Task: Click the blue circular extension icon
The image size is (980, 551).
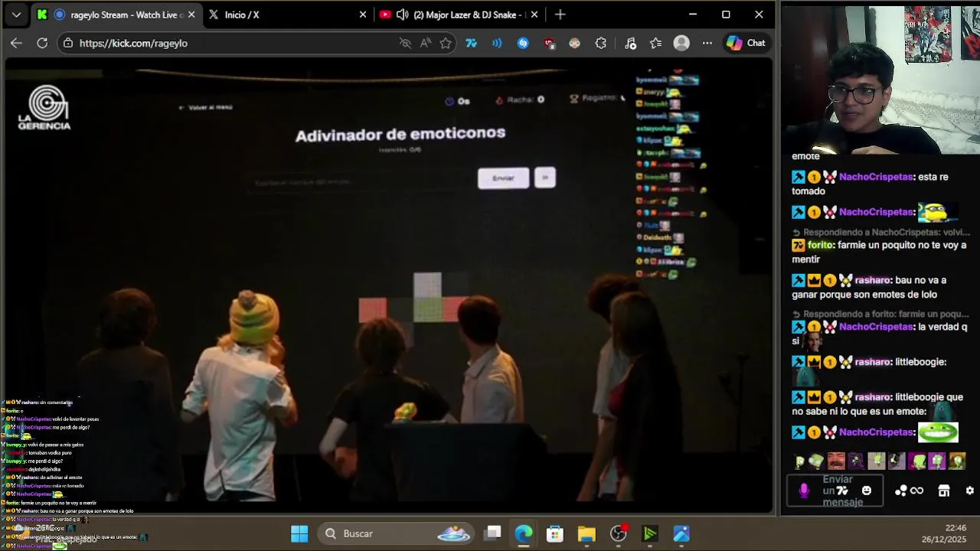Action: (523, 43)
